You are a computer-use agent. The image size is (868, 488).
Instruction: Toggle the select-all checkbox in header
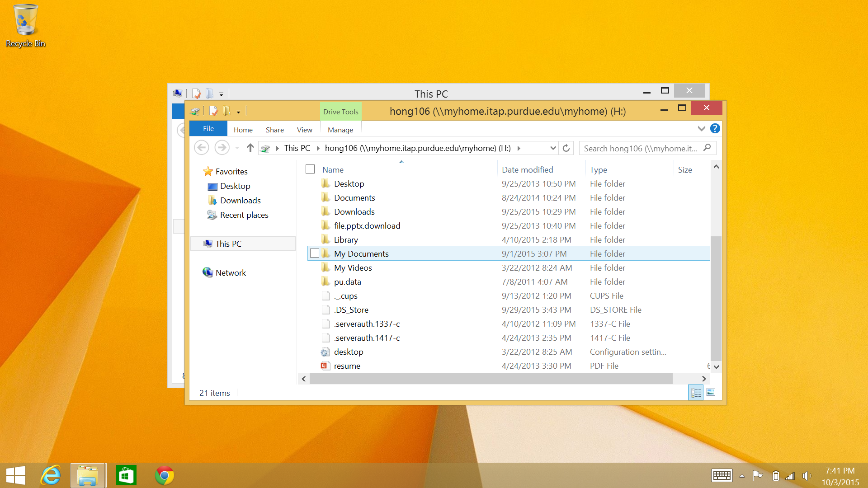(x=310, y=169)
